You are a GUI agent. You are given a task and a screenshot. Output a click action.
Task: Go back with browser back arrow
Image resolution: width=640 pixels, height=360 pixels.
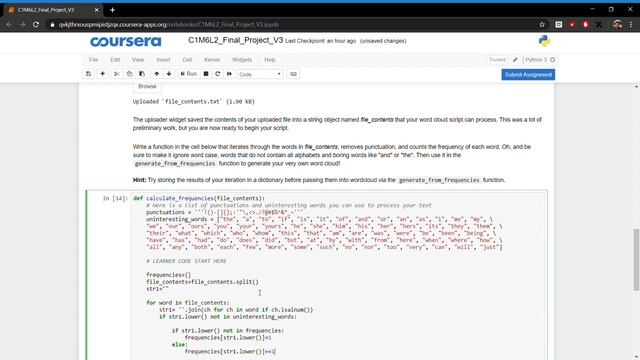point(9,24)
